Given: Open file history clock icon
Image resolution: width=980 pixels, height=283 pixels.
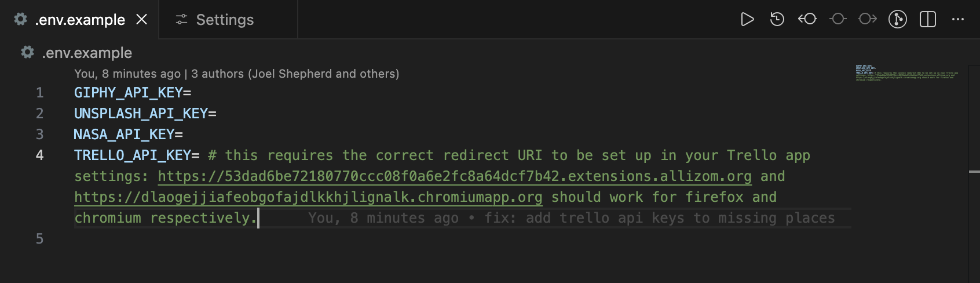Looking at the screenshot, I should [x=777, y=20].
